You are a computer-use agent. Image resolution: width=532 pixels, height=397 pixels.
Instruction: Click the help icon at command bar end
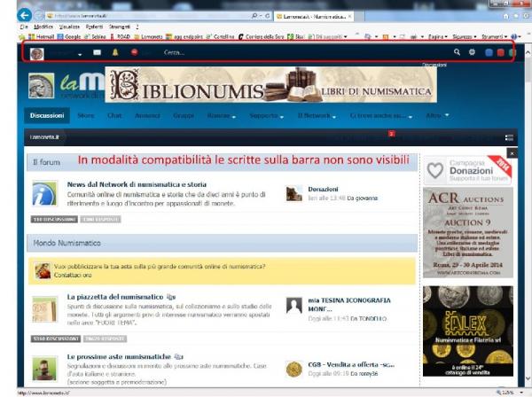[x=515, y=36]
